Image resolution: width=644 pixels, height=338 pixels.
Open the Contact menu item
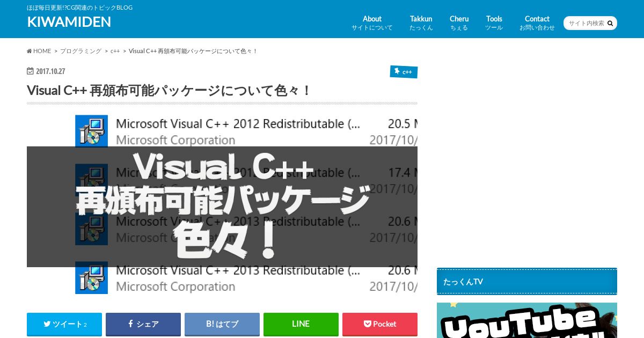click(537, 23)
